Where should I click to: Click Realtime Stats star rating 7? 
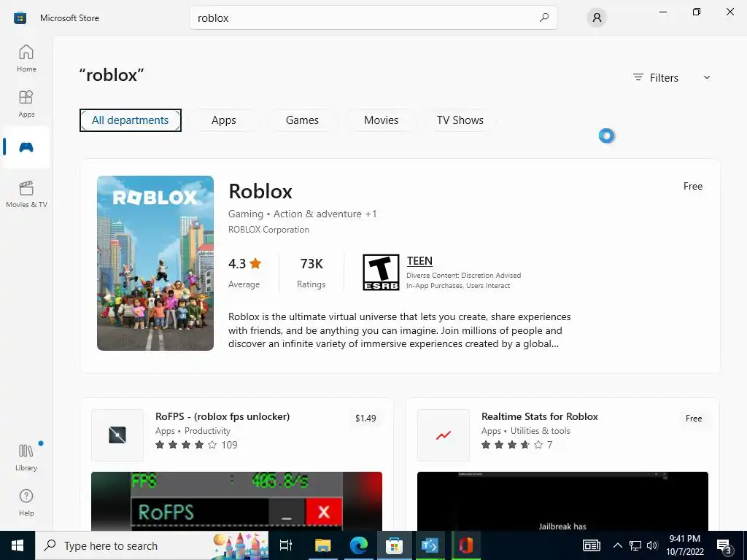(517, 445)
